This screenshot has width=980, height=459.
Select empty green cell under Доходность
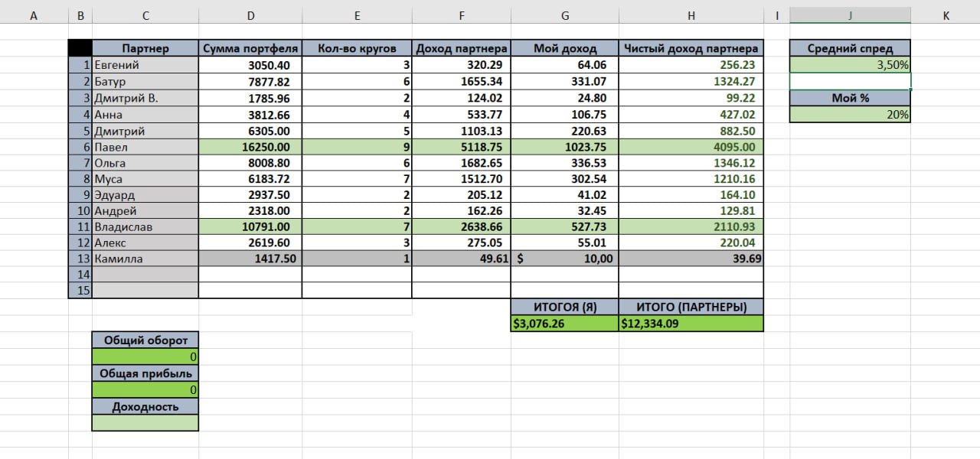(145, 422)
